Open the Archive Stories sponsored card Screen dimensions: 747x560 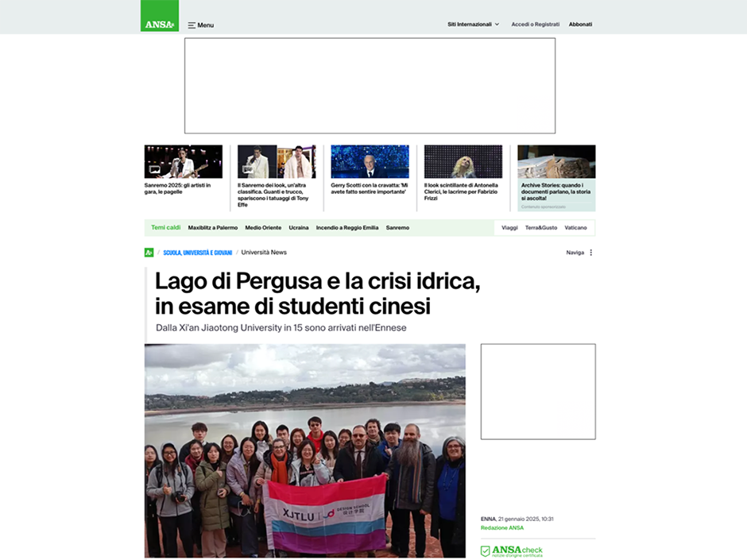click(x=556, y=178)
